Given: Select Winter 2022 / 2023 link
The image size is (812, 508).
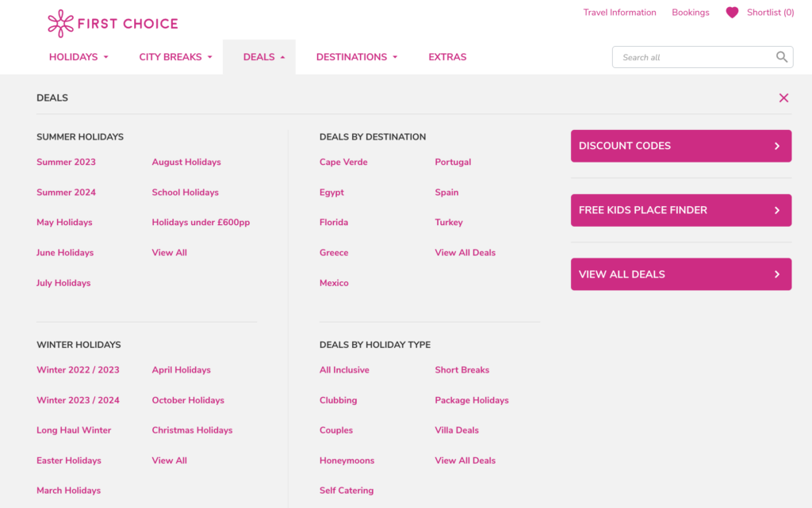Looking at the screenshot, I should 78,370.
